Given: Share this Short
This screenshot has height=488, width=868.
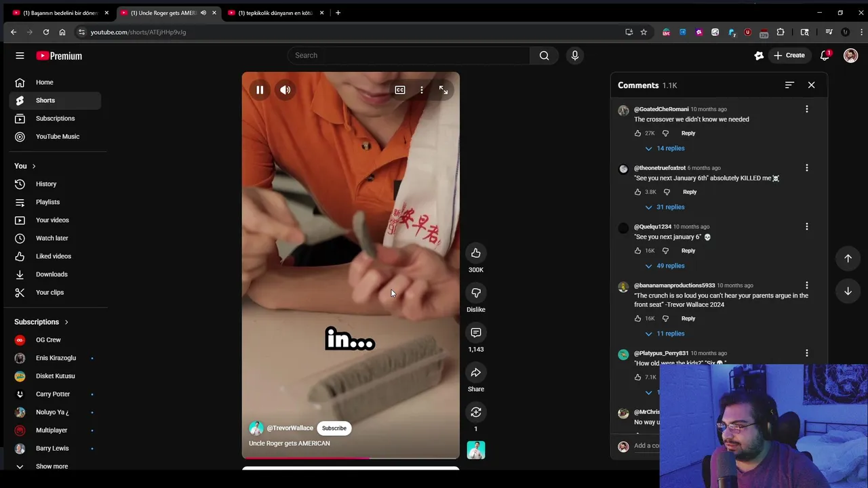Looking at the screenshot, I should click(476, 373).
